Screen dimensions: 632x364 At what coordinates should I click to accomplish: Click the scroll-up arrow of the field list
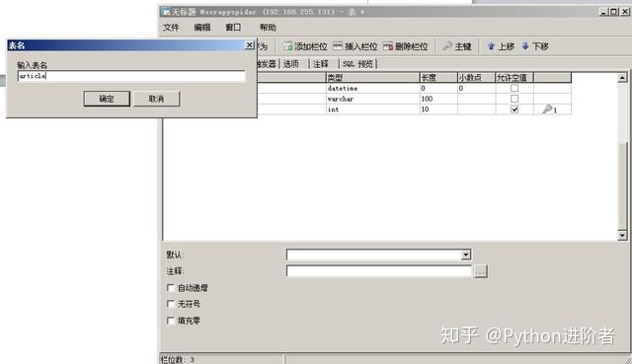[622, 78]
